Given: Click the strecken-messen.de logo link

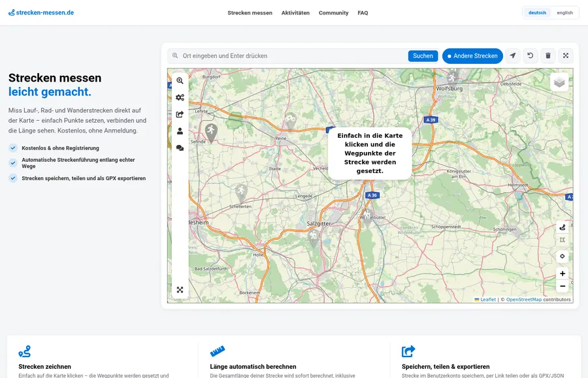Looking at the screenshot, I should tap(41, 12).
